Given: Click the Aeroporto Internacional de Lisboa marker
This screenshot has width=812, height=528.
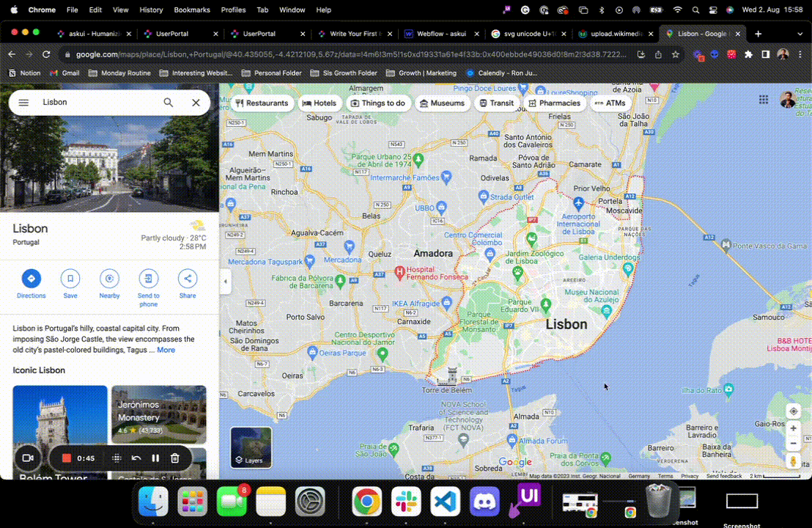Looking at the screenshot, I should [x=578, y=202].
